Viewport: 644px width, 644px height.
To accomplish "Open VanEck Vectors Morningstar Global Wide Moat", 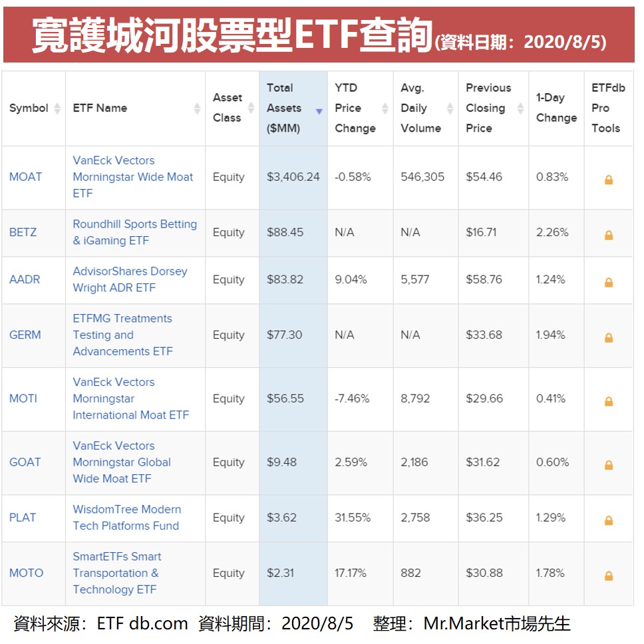I will [x=122, y=462].
